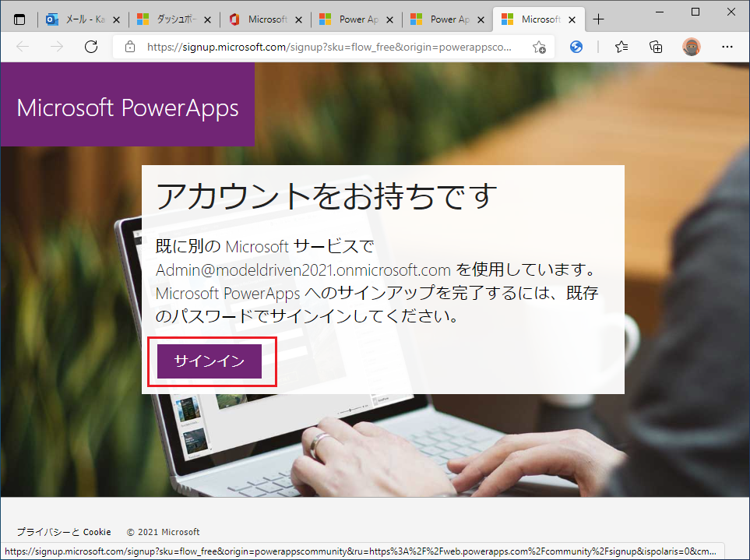Add this page to favorites

(x=539, y=47)
